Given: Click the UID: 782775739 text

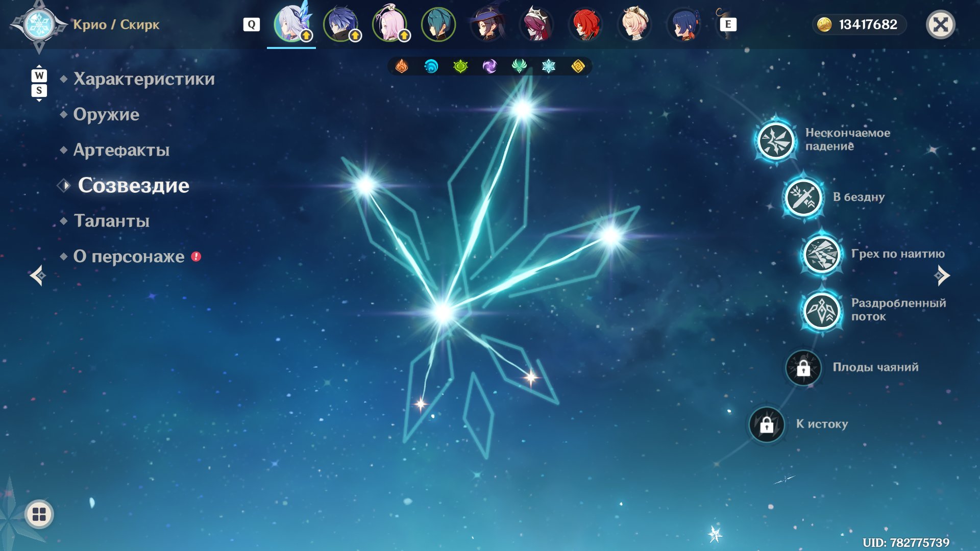Looking at the screenshot, I should (906, 542).
